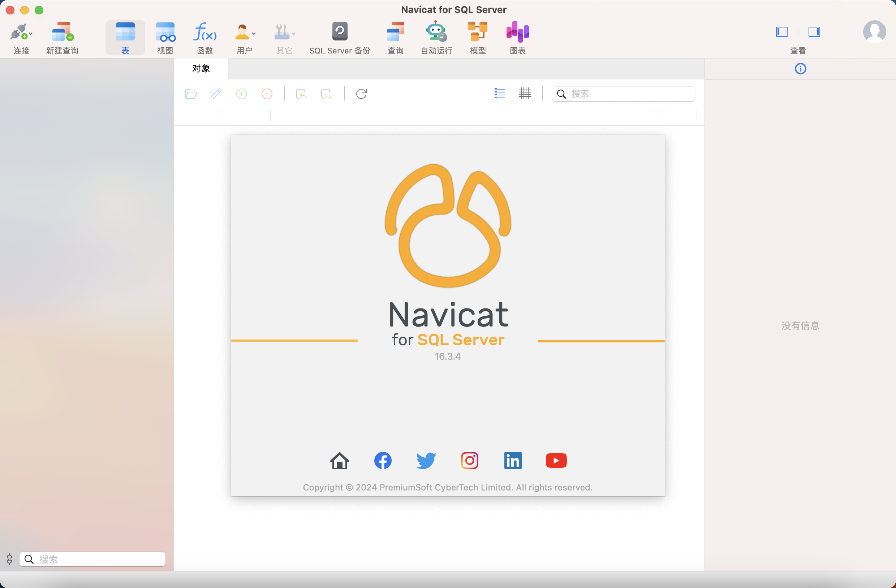Click the red delete table minus icon
Image resolution: width=896 pixels, height=588 pixels.
267,94
